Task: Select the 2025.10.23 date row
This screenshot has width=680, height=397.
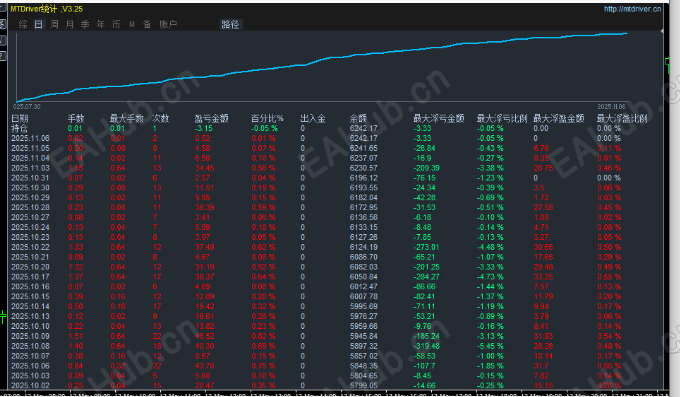Action: [30, 237]
